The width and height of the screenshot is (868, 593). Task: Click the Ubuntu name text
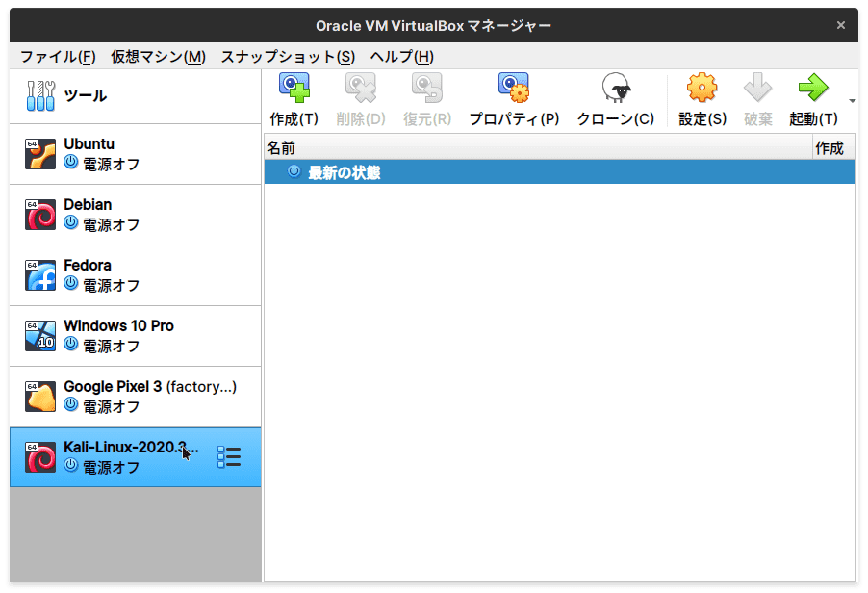89,144
